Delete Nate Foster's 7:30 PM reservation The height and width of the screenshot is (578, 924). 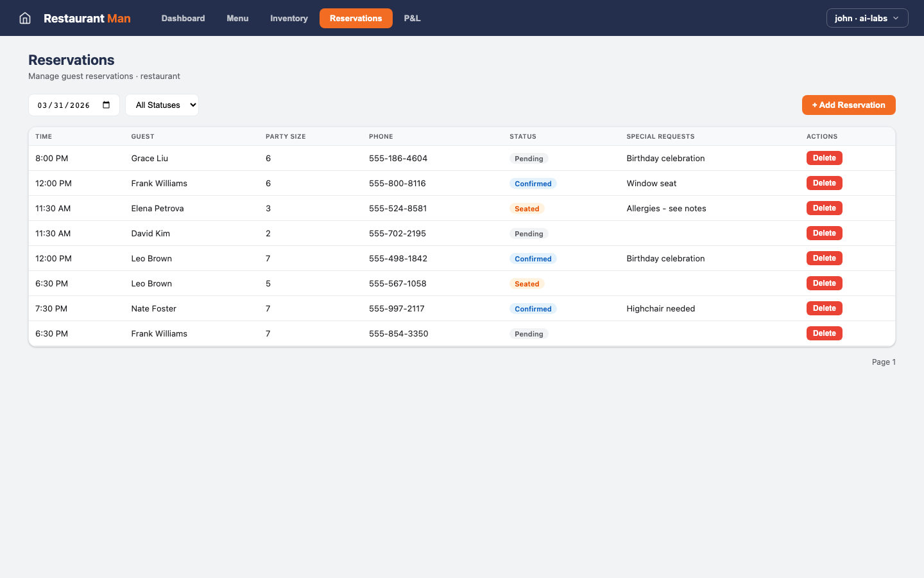coord(824,308)
